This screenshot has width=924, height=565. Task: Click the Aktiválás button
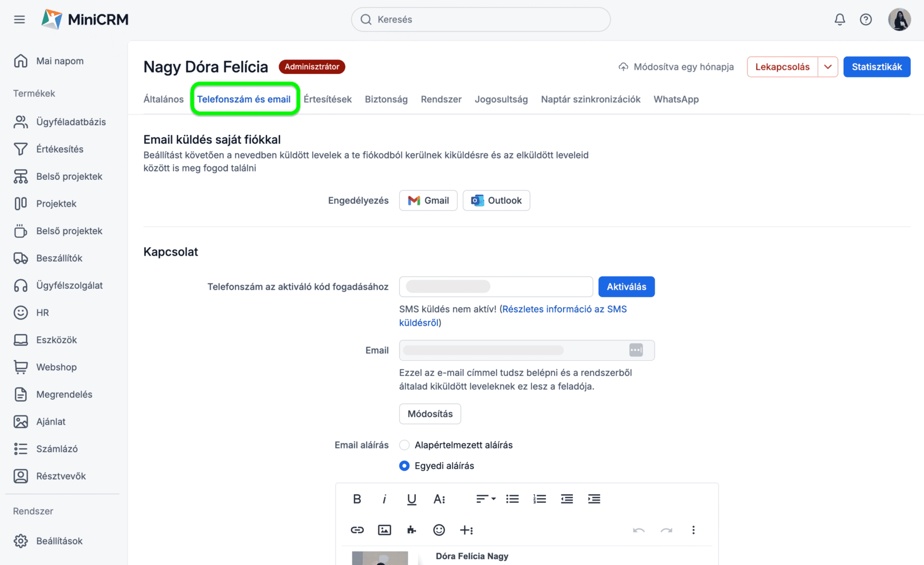pyautogui.click(x=626, y=287)
